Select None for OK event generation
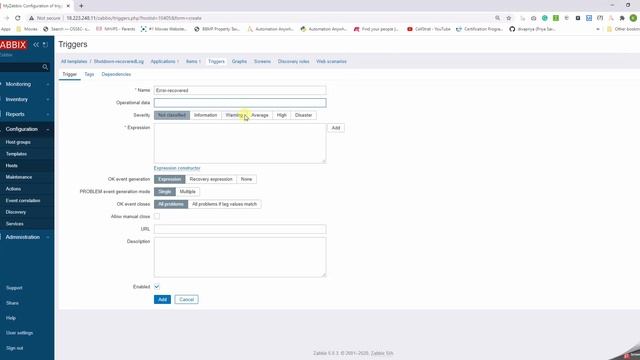 [x=246, y=179]
